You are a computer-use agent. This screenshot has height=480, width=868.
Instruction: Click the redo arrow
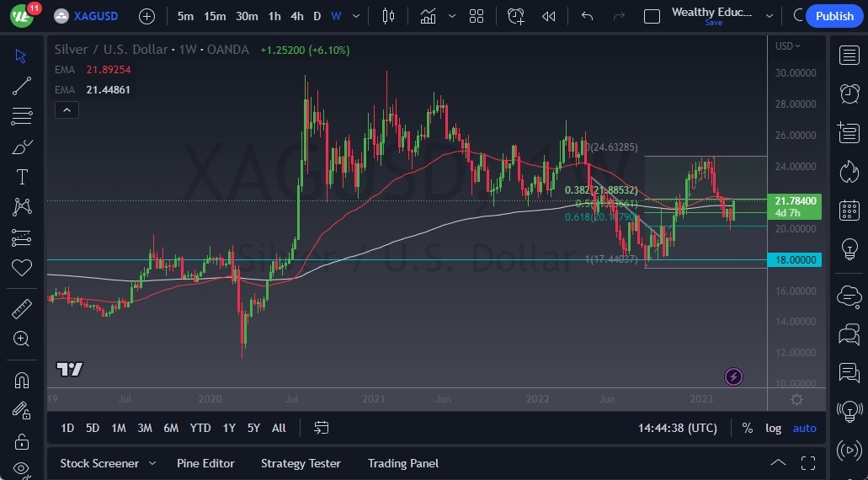coord(619,16)
